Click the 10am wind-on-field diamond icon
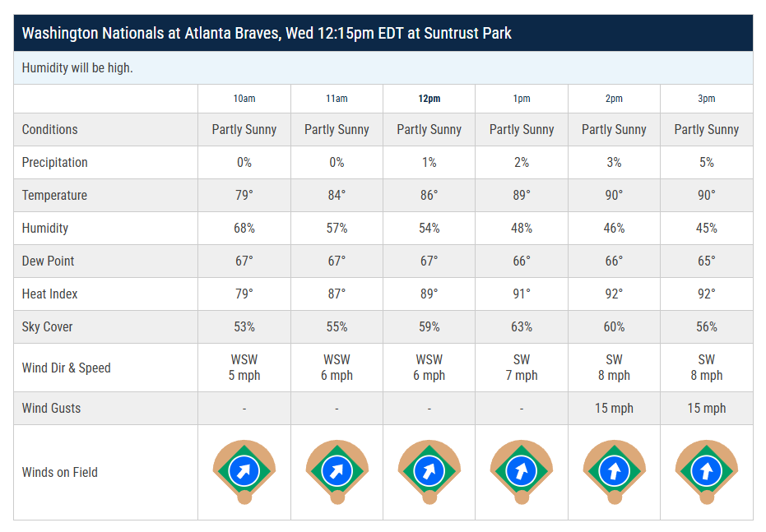The image size is (766, 532). [x=244, y=471]
